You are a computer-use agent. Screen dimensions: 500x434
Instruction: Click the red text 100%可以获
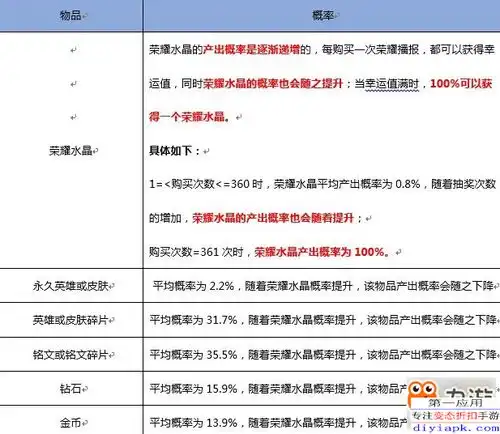[x=461, y=83]
